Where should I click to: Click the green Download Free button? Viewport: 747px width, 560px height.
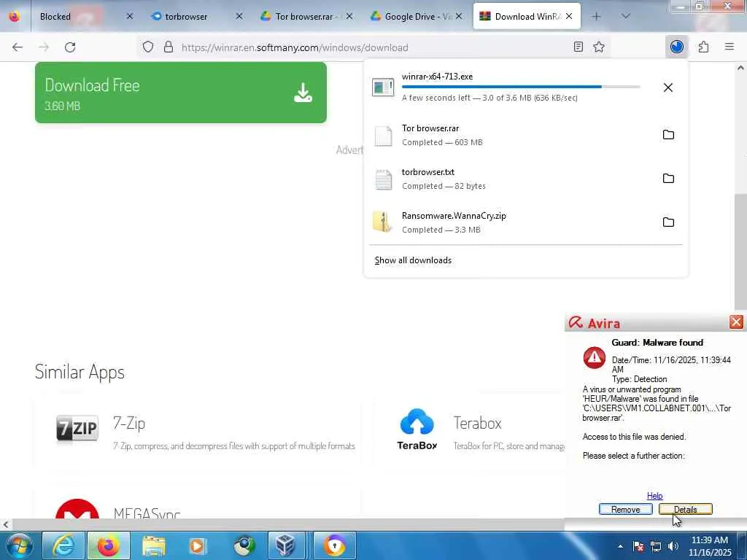pos(181,93)
